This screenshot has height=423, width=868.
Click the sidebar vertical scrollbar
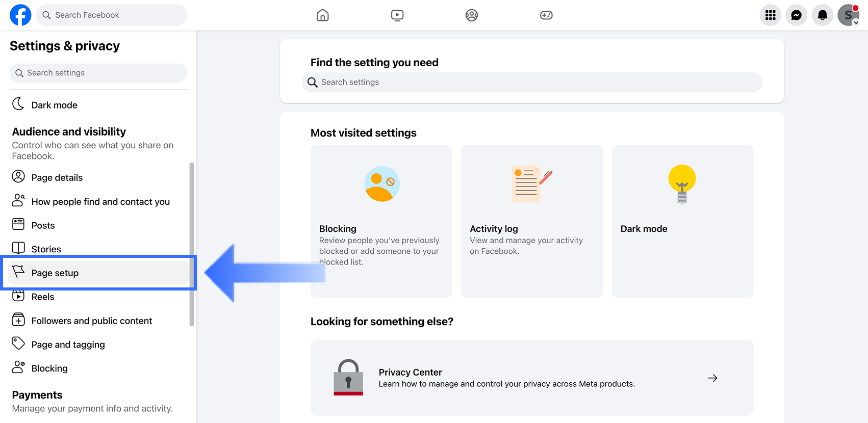(x=192, y=244)
